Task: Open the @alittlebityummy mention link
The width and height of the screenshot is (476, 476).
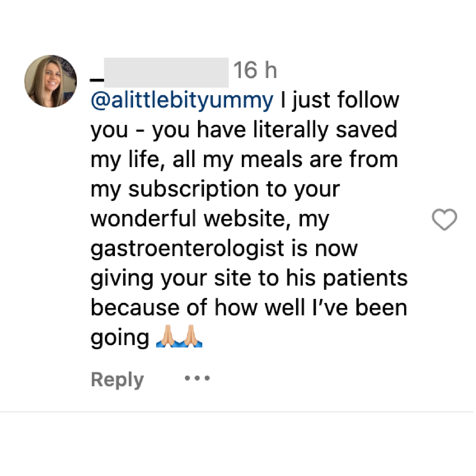Action: click(182, 100)
